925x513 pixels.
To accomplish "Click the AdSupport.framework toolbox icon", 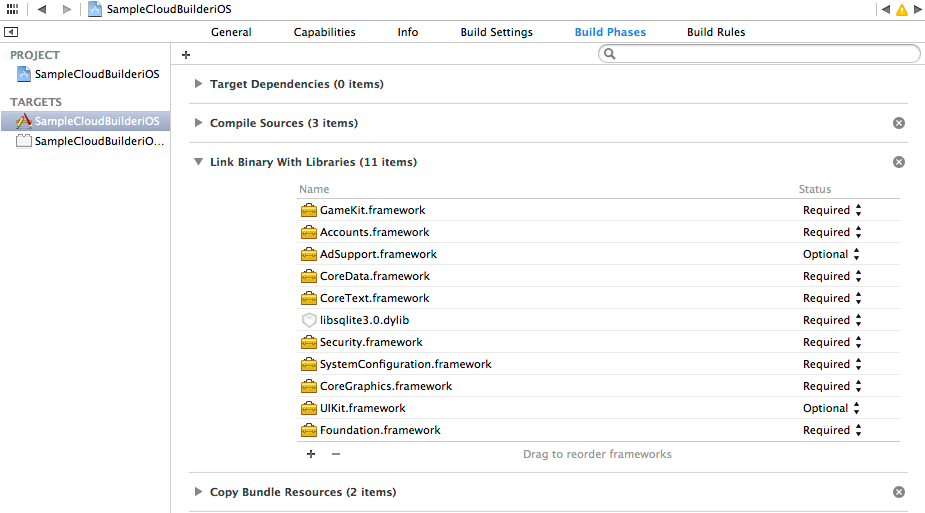I will coord(309,254).
